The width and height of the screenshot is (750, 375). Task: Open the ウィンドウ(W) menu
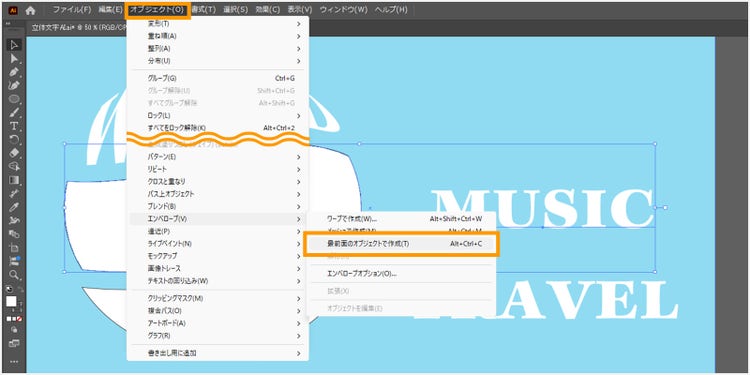point(344,10)
